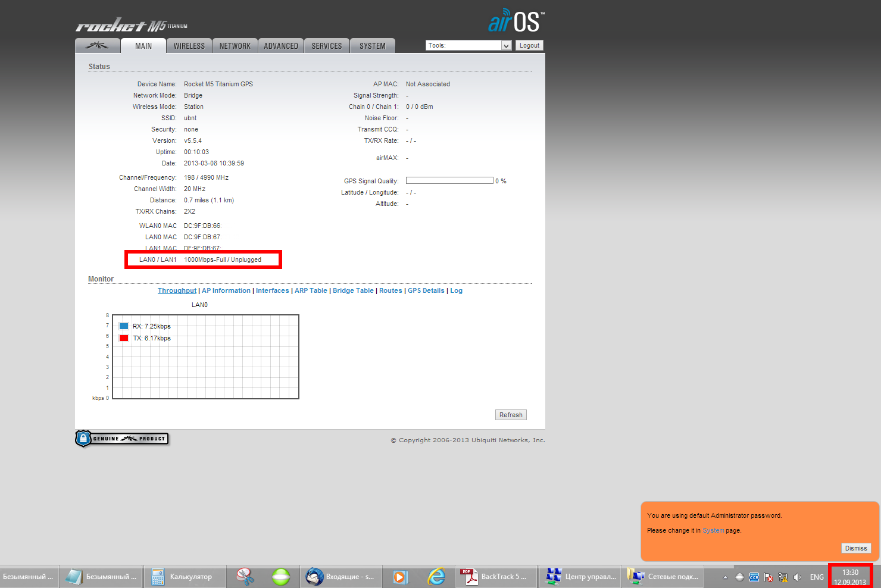Expand the Tools dropdown
This screenshot has height=588, width=881.
pos(468,45)
